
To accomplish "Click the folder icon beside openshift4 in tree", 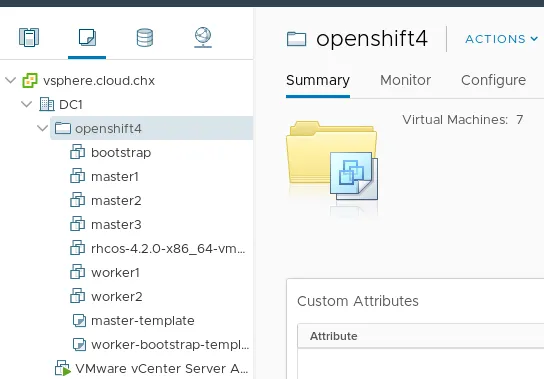I will click(63, 128).
